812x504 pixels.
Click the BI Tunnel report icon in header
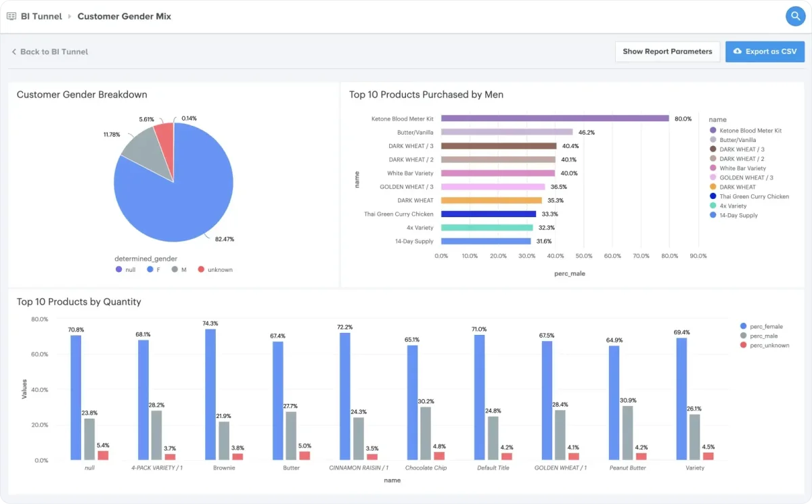click(12, 16)
